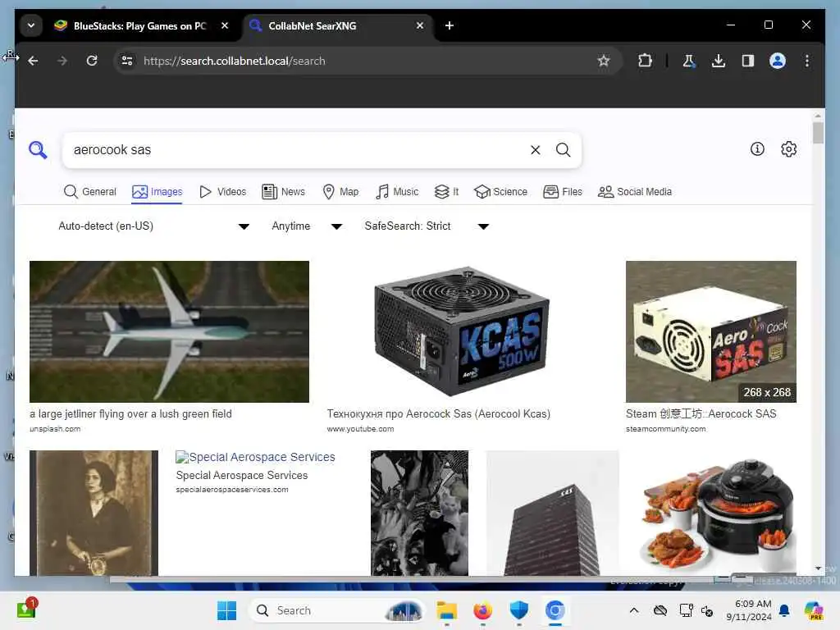Select the Science search category

[x=501, y=192]
